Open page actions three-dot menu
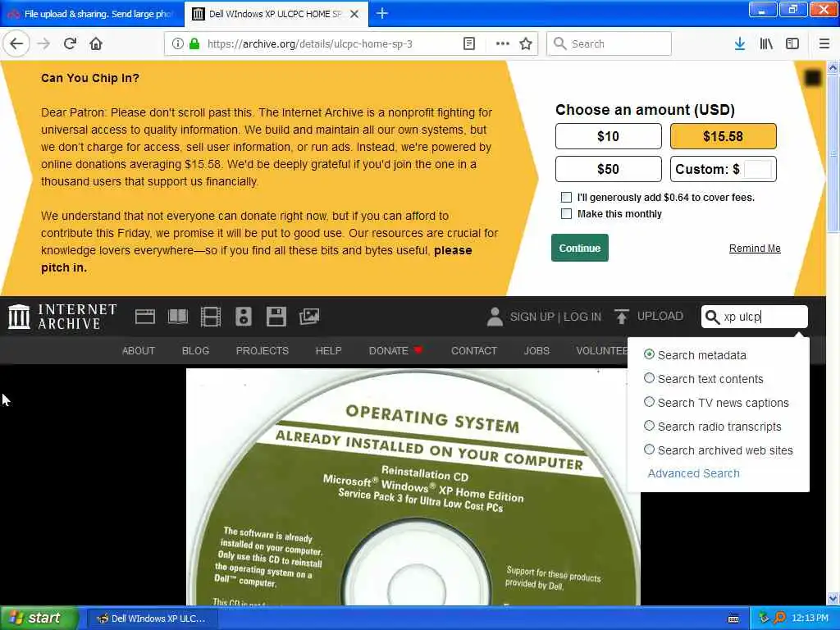840x630 pixels. [x=502, y=43]
